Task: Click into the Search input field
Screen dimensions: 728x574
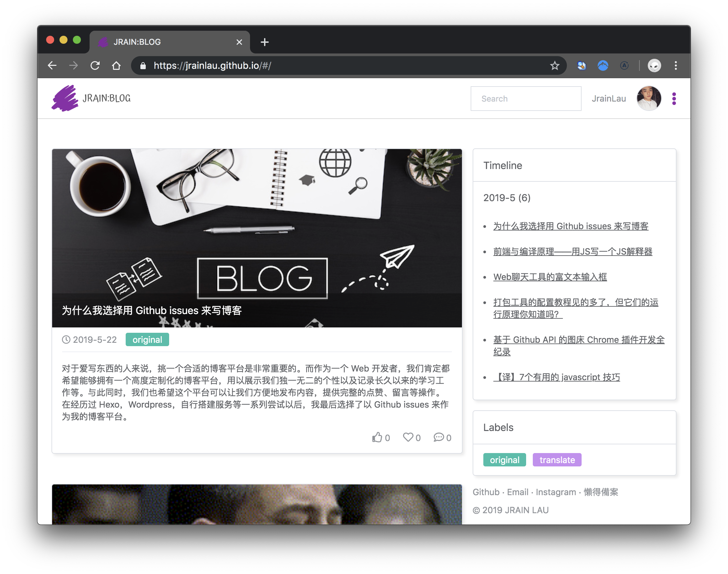Action: tap(525, 99)
